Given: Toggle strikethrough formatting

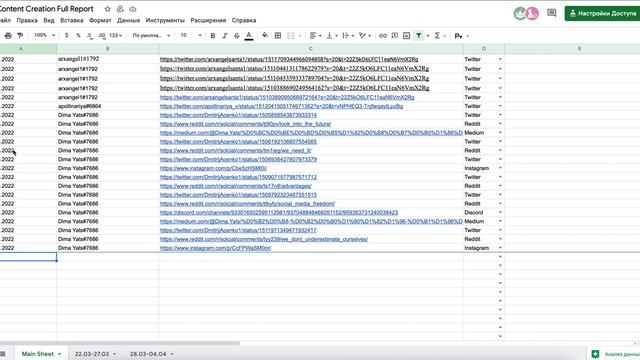Looking at the screenshot, I should pyautogui.click(x=236, y=36).
